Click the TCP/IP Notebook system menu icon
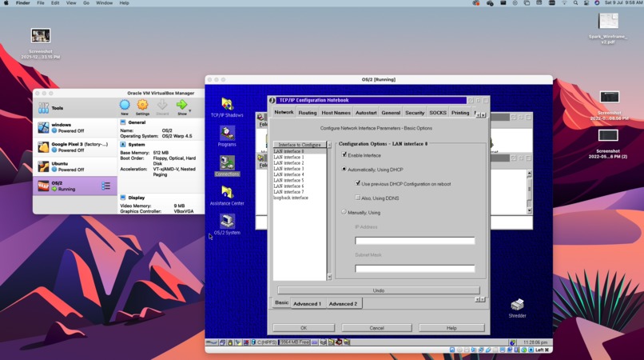Image resolution: width=644 pixels, height=360 pixels. [x=272, y=100]
